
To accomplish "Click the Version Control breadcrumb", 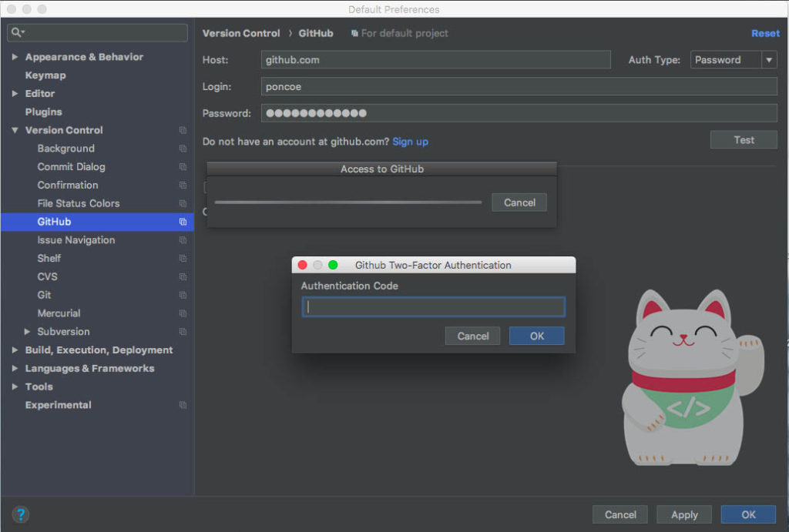I will [241, 33].
